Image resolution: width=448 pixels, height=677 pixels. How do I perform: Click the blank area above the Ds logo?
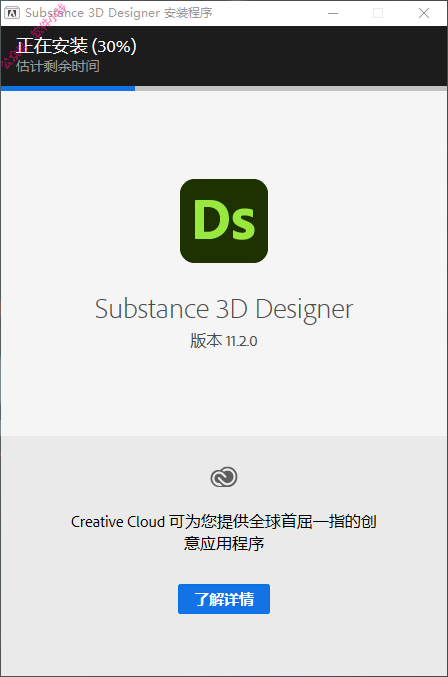coord(224,134)
